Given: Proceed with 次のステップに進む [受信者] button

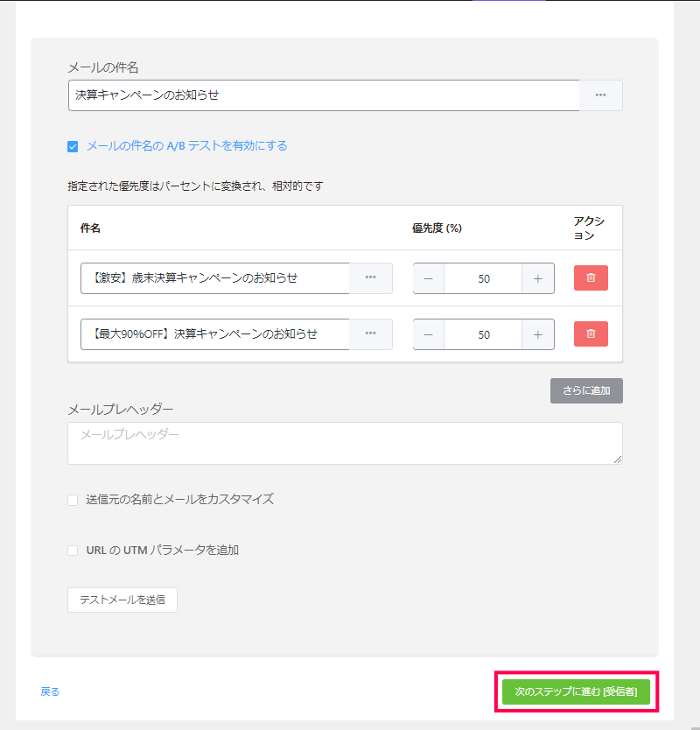Looking at the screenshot, I should tap(577, 691).
